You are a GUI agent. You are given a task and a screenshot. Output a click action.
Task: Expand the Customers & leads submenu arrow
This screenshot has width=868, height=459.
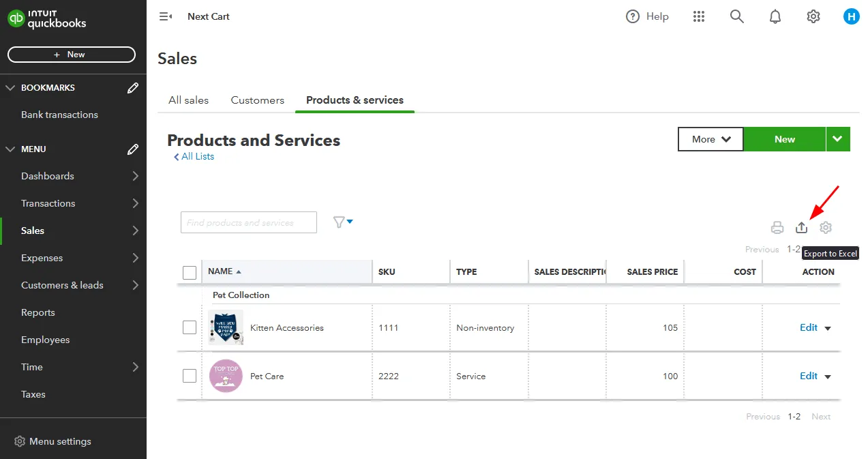click(135, 285)
